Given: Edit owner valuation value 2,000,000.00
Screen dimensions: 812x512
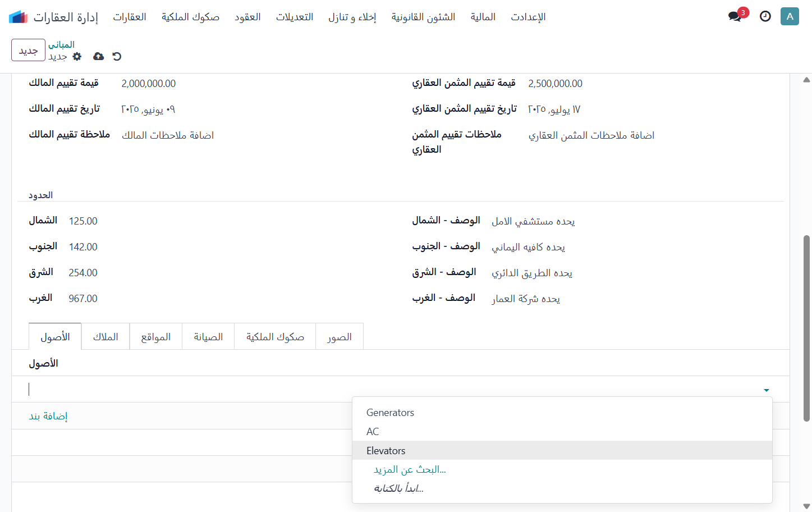Looking at the screenshot, I should [x=149, y=84].
